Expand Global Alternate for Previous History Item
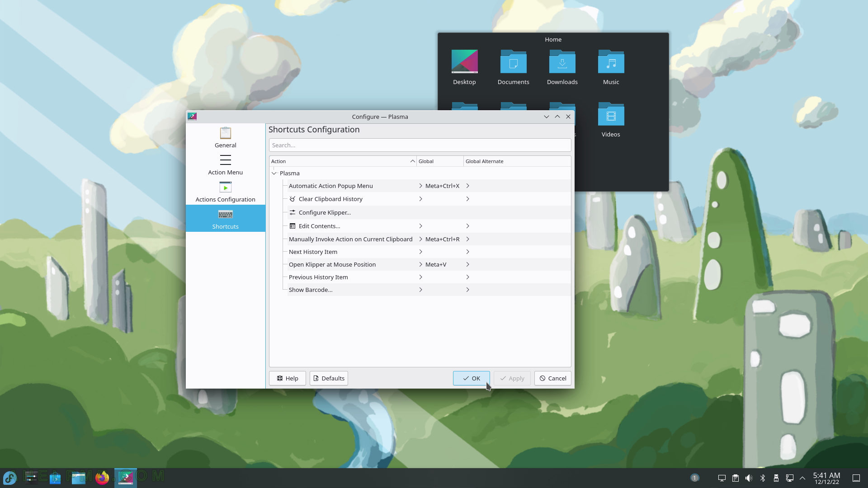 pyautogui.click(x=467, y=277)
